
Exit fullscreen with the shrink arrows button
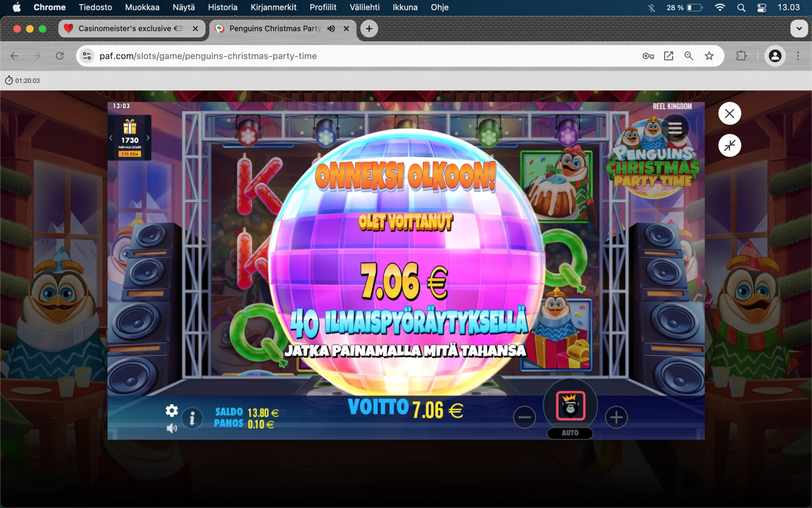[x=730, y=145]
